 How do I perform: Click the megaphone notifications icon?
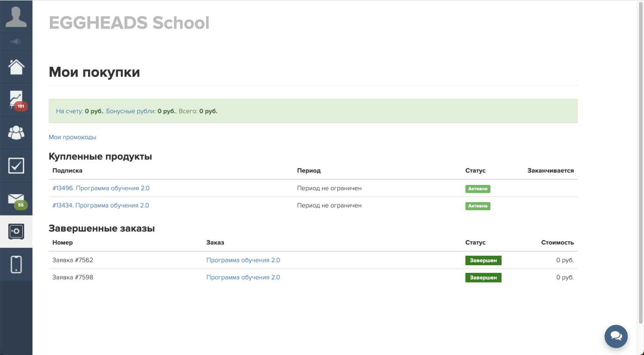point(16,41)
